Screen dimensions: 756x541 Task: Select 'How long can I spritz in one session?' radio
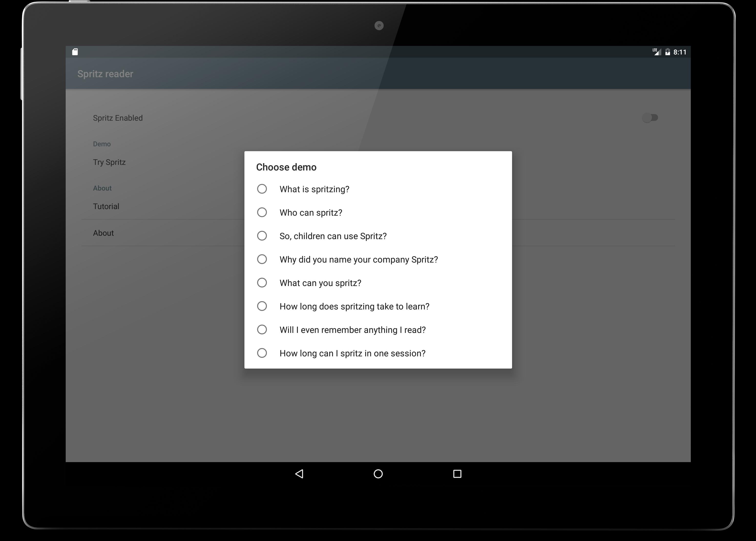pyautogui.click(x=262, y=353)
